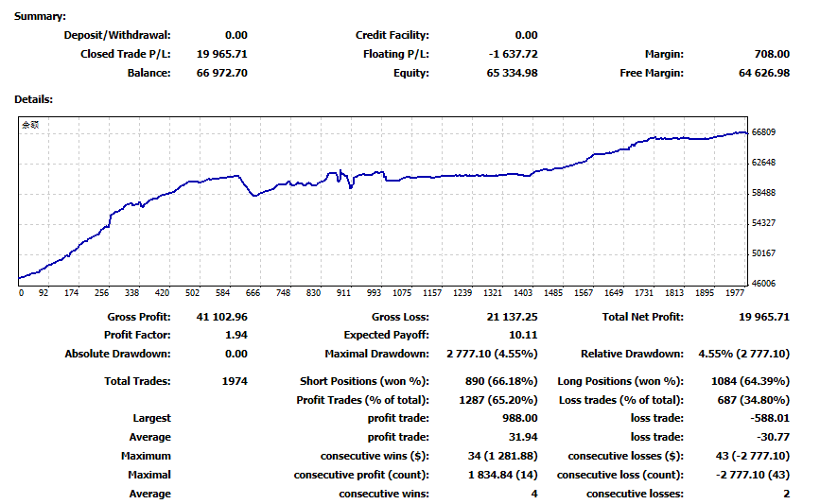This screenshot has width=820, height=504.
Task: Click the Details section heading
Action: click(x=33, y=99)
